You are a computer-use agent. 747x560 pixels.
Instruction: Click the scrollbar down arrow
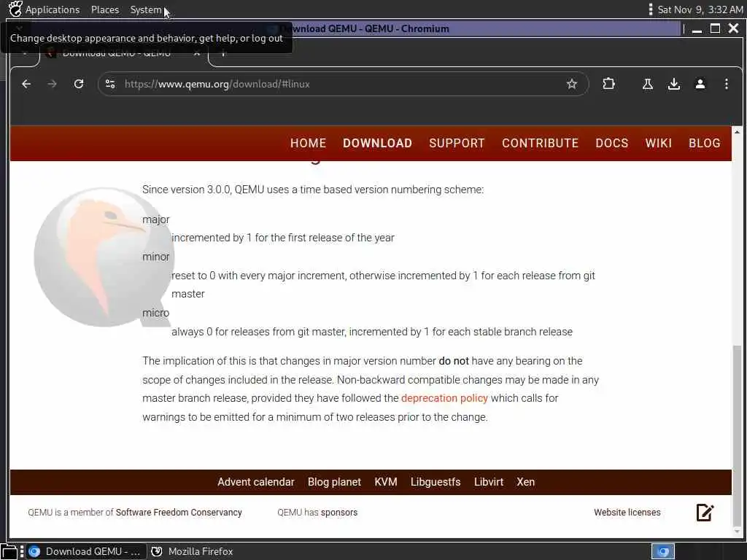[x=737, y=532]
